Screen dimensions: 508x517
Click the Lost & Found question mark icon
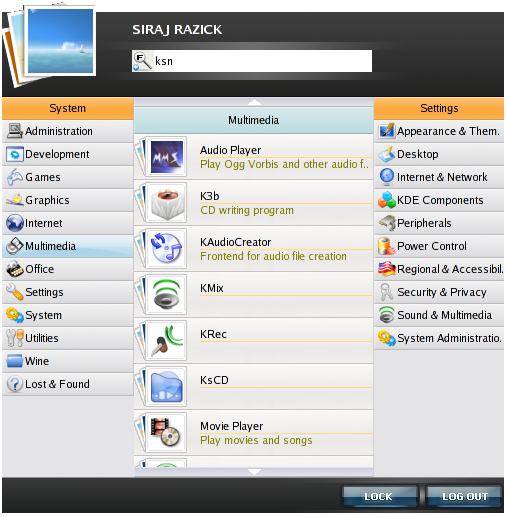coord(15,384)
